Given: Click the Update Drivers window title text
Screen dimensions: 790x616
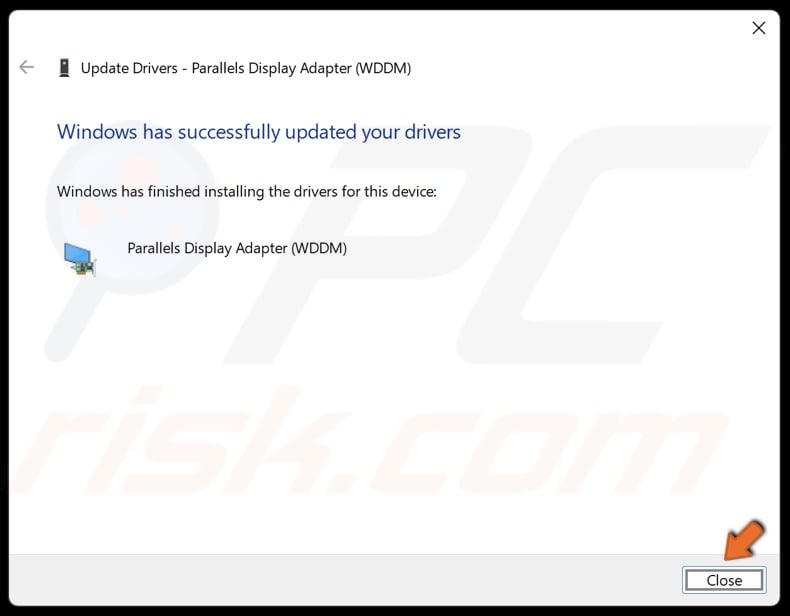Looking at the screenshot, I should pyautogui.click(x=246, y=68).
